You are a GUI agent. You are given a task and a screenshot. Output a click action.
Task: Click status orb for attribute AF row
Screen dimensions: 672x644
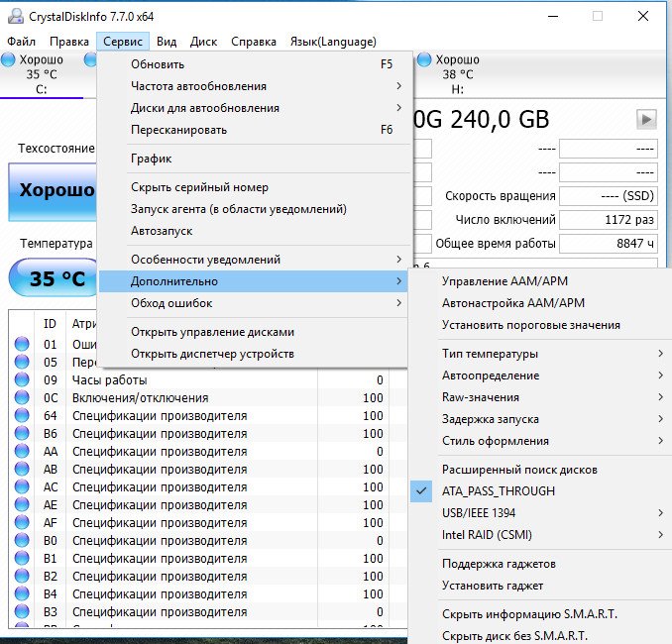(x=22, y=522)
